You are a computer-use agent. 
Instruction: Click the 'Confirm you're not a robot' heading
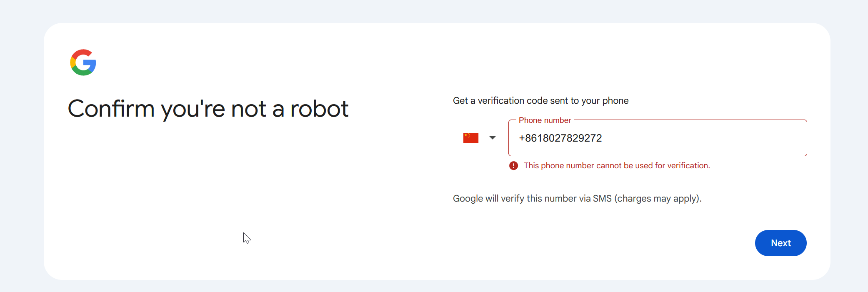click(208, 109)
